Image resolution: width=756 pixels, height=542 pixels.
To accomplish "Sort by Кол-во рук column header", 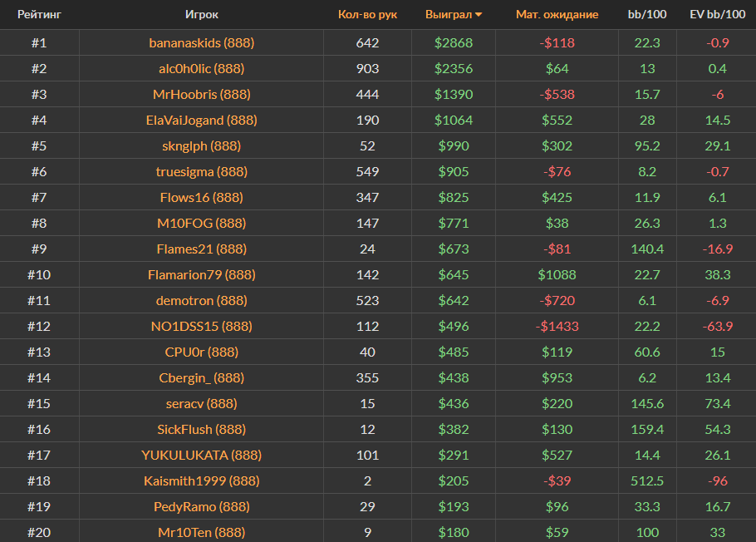I will click(367, 15).
